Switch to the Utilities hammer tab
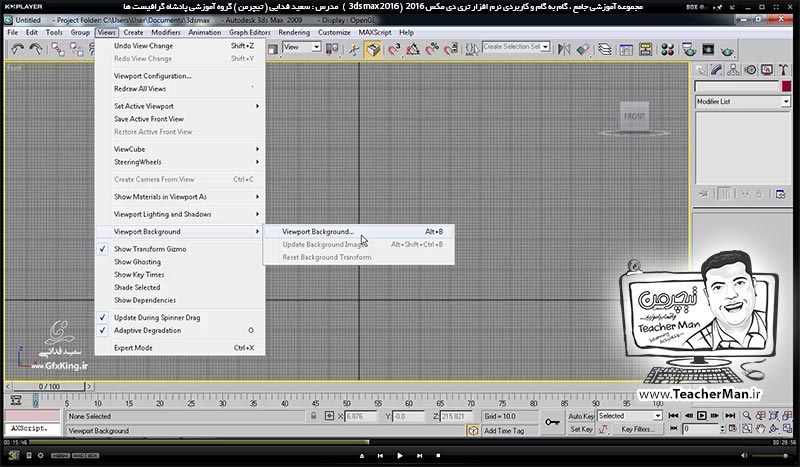 [783, 70]
